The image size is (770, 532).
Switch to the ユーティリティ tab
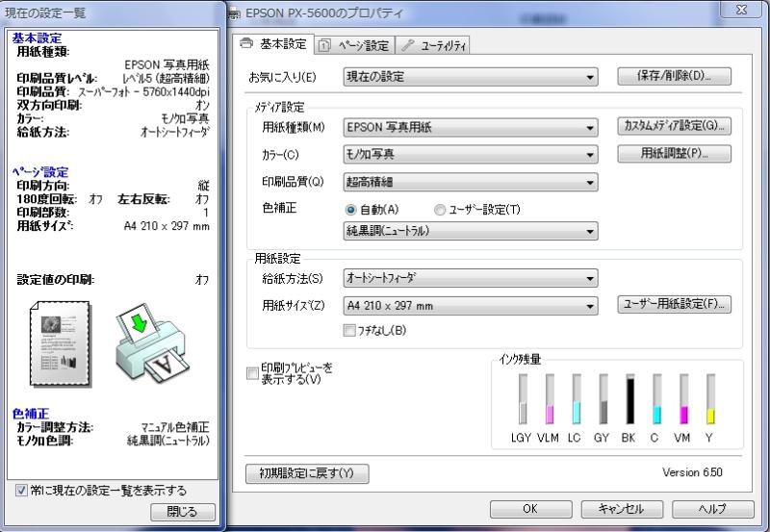(x=432, y=45)
